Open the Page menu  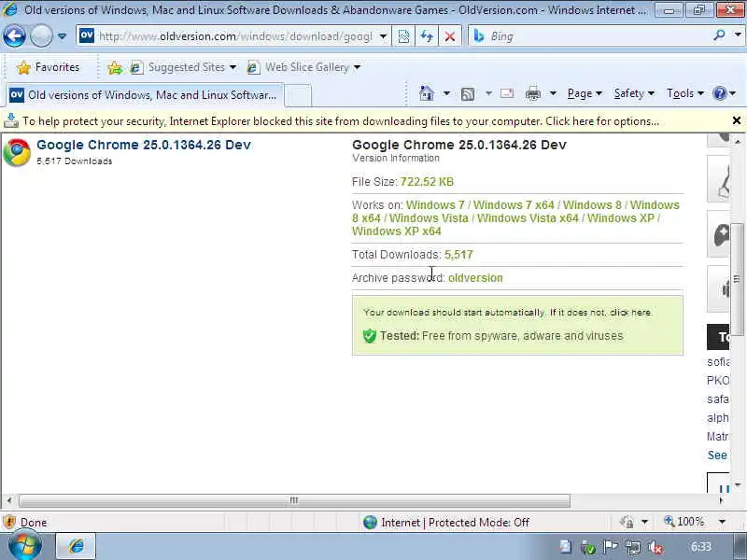click(x=585, y=93)
